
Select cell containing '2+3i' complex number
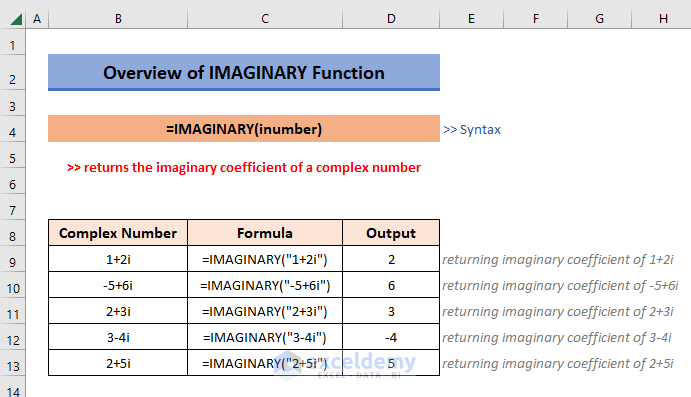coord(118,311)
